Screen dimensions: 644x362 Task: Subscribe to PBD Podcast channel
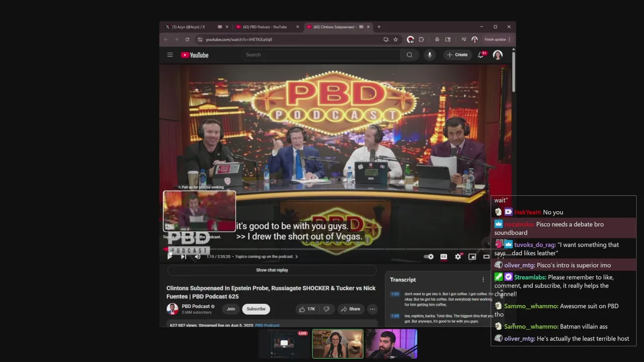click(256, 309)
